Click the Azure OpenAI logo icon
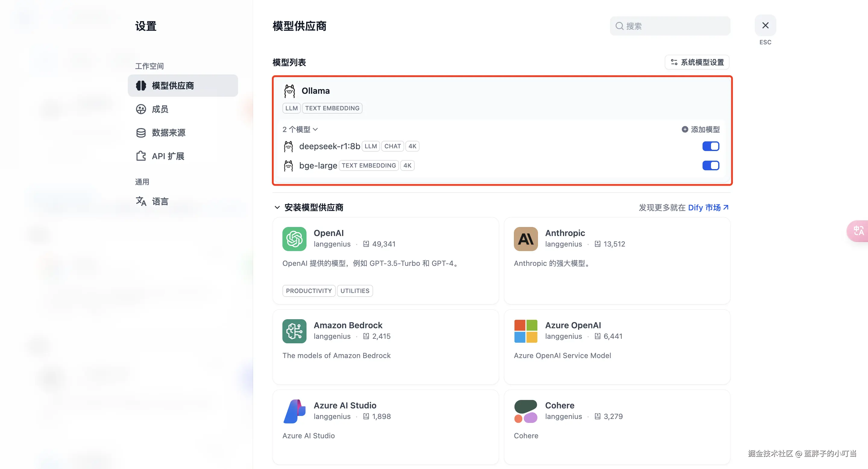The height and width of the screenshot is (469, 868). click(526, 331)
